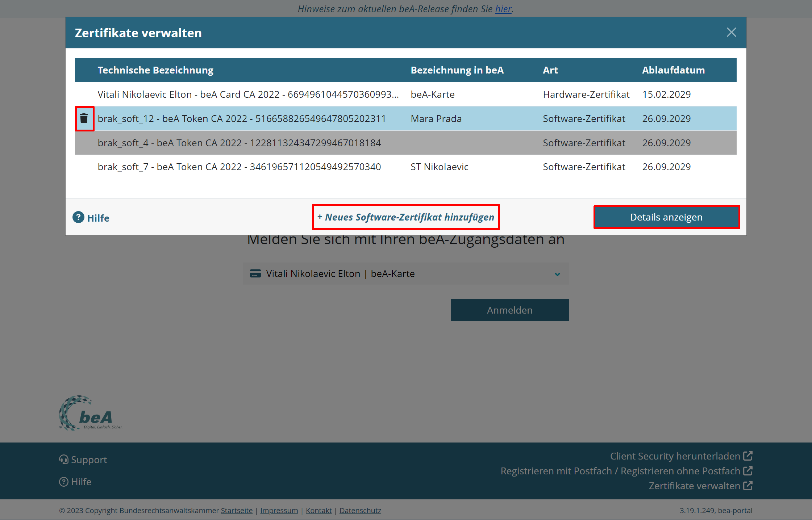Screen dimensions: 812x520
Task: Click the trash icon for brak_soft_12
Action: (84, 118)
